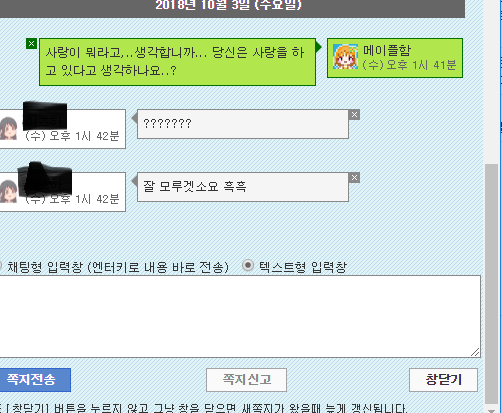Open 메이플함's orange-haired avatar

(345, 57)
